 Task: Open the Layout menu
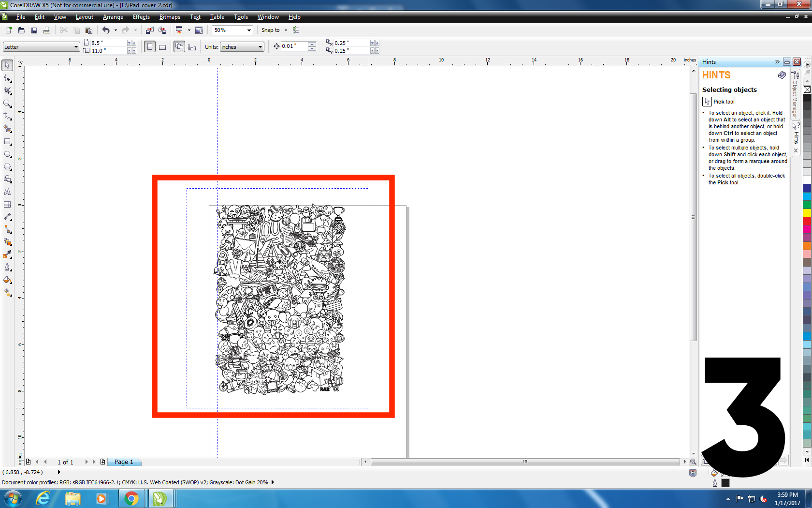coord(85,17)
